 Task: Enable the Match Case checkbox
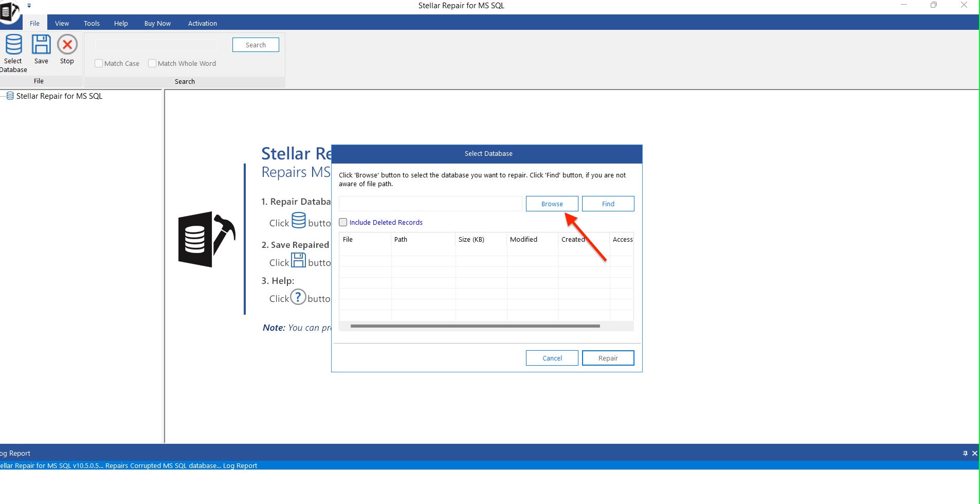[x=99, y=63]
